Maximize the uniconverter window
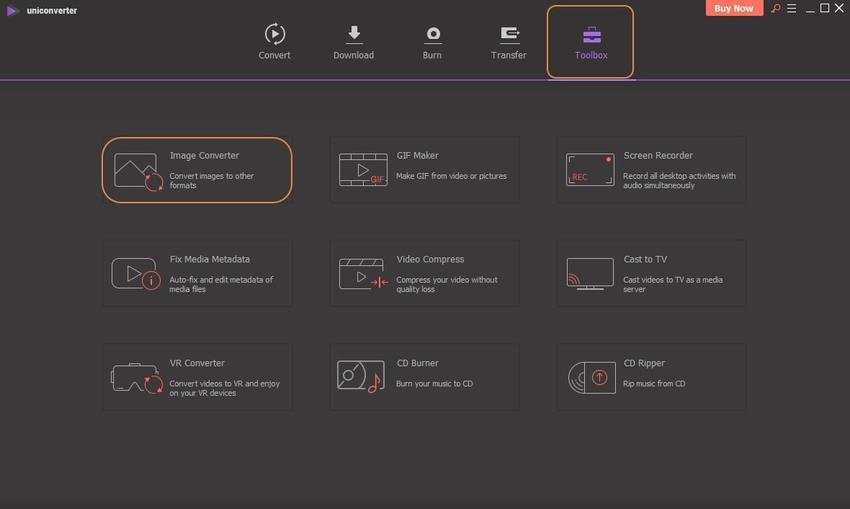850x509 pixels. pyautogui.click(x=824, y=9)
